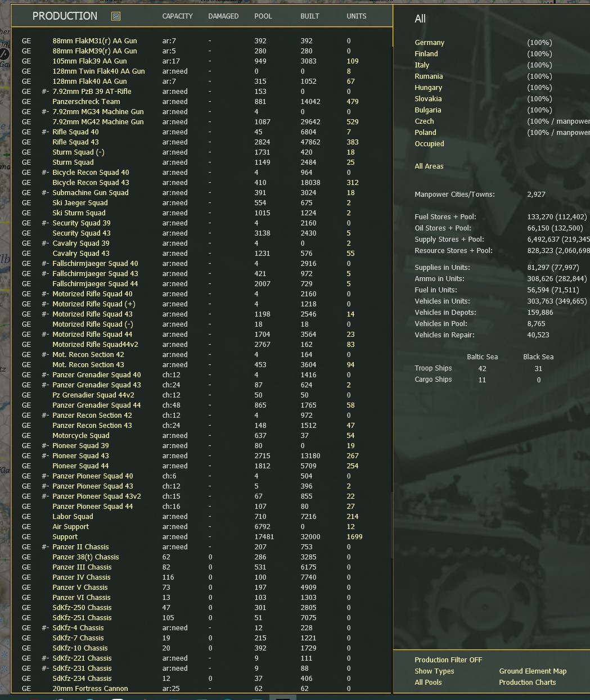
Task: Open All Pools view
Action: tap(428, 683)
